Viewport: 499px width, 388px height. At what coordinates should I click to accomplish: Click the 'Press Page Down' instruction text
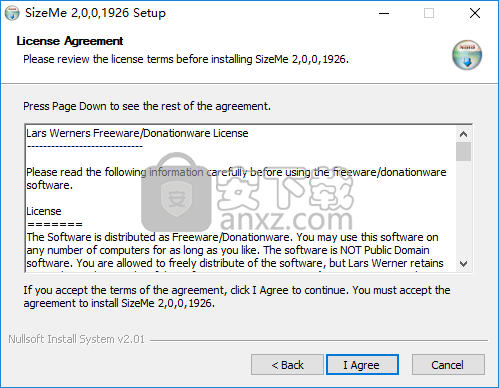pyautogui.click(x=147, y=106)
